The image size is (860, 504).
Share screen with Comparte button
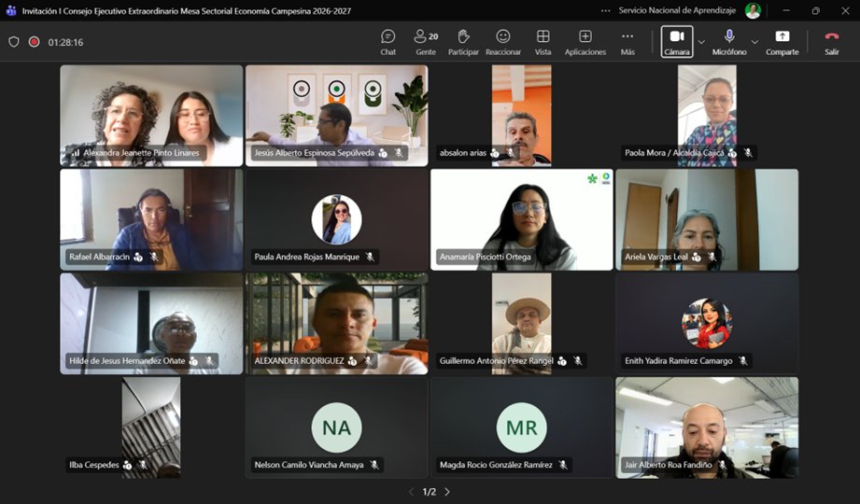(x=782, y=42)
